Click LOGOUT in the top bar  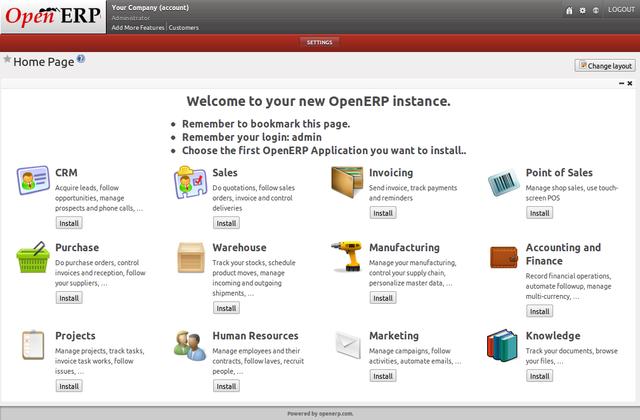click(x=621, y=9)
